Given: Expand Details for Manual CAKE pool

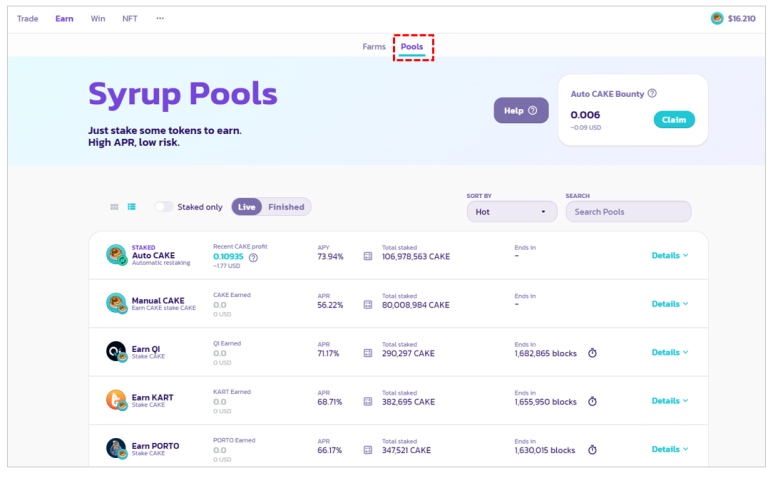Looking at the screenshot, I should [x=670, y=304].
